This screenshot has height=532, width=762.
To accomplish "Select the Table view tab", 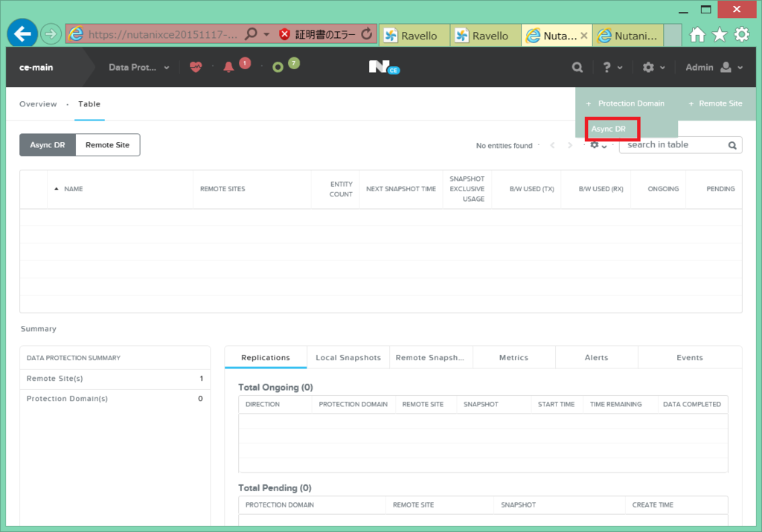I will pos(89,104).
